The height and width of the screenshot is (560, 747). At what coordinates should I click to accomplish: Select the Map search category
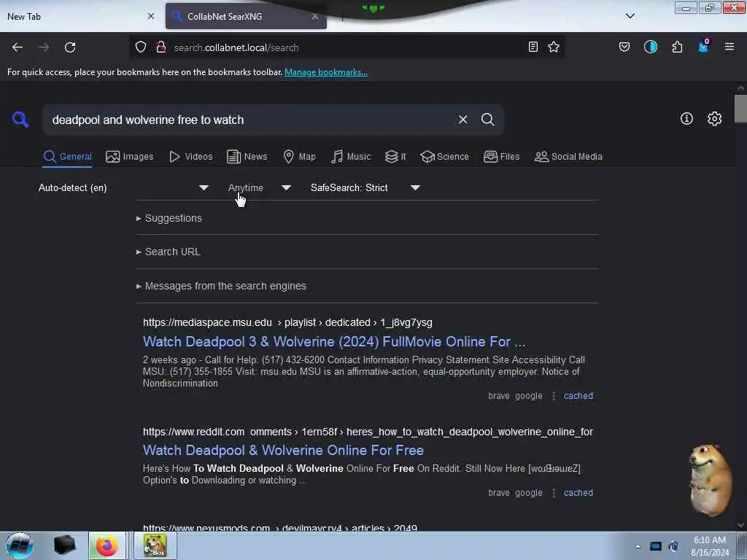299,156
